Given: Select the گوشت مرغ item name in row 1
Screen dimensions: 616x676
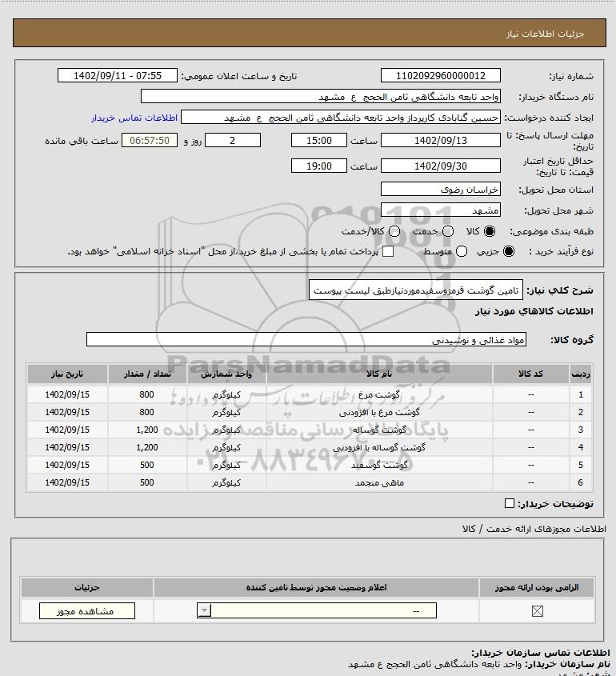Looking at the screenshot, I should click(x=379, y=394).
